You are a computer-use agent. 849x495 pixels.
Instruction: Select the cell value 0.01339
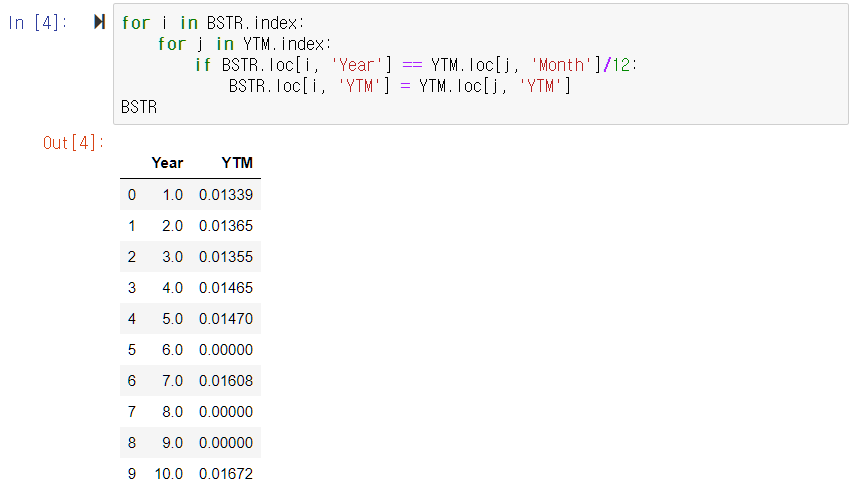[226, 195]
